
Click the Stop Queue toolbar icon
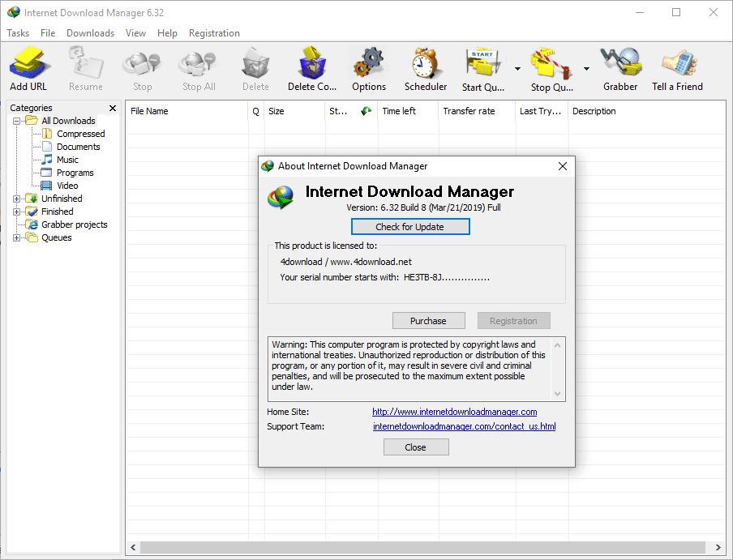click(x=551, y=62)
